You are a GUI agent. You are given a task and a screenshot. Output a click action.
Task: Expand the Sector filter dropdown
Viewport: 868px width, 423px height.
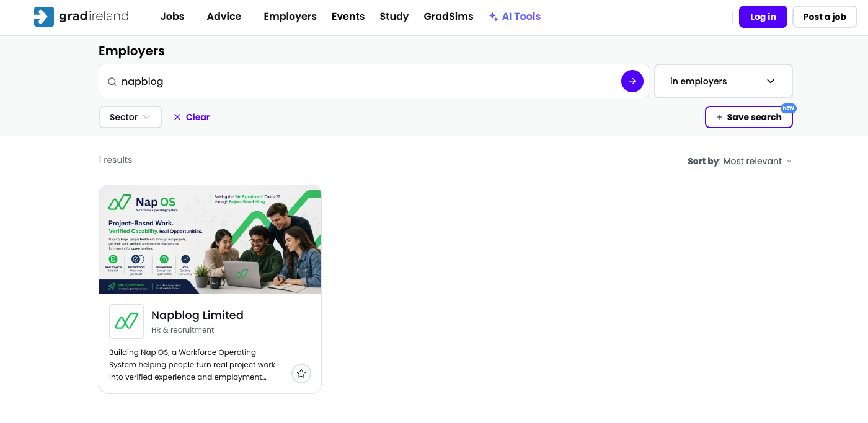tap(130, 117)
